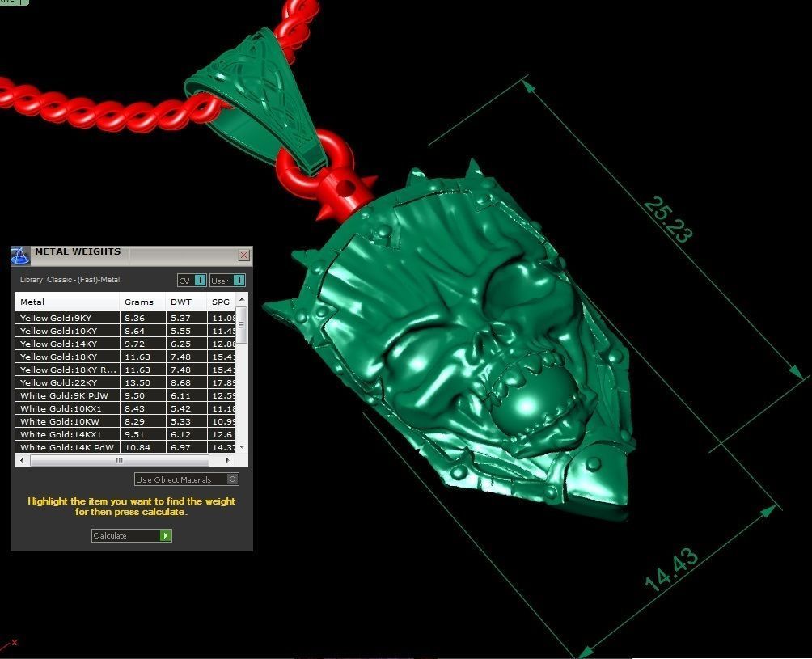Click the vertical scrollbar thumb in metal list
This screenshot has height=659, width=812.
pyautogui.click(x=241, y=325)
